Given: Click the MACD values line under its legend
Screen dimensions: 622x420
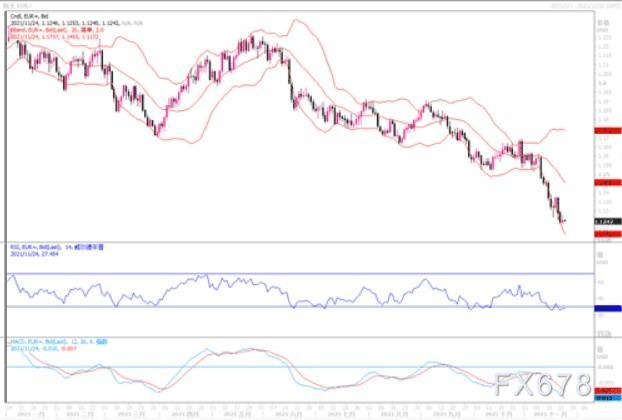Looking at the screenshot, I should pos(43,349).
